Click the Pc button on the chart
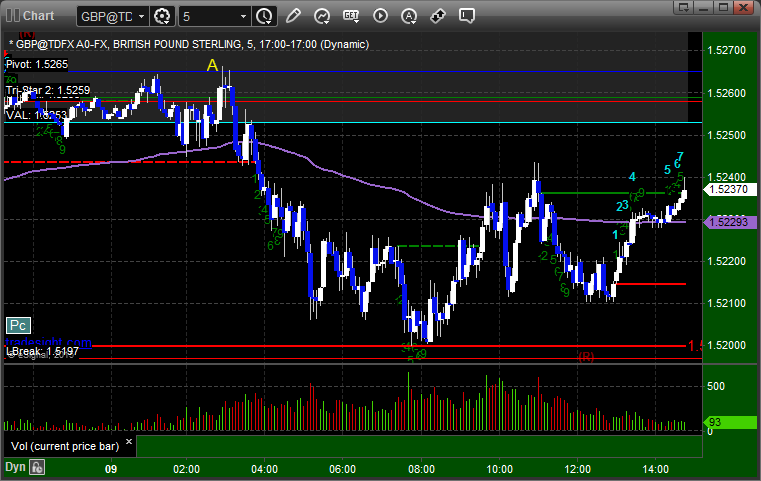Image resolution: width=761 pixels, height=481 pixels. coord(18,325)
